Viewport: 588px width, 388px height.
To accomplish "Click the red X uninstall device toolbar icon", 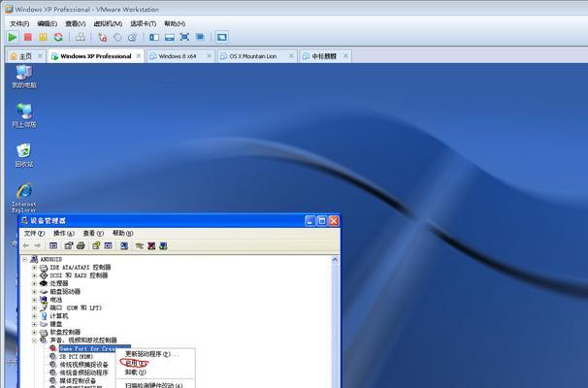I will (x=151, y=246).
